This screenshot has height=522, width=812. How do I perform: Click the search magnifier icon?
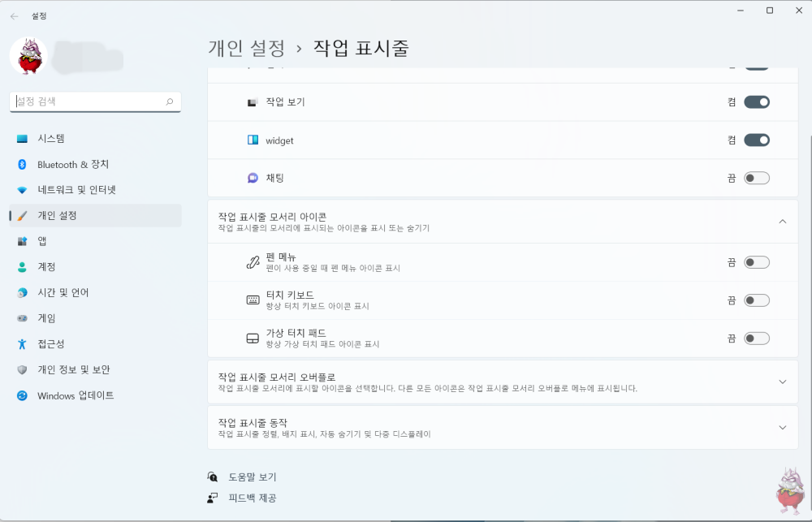[170, 101]
